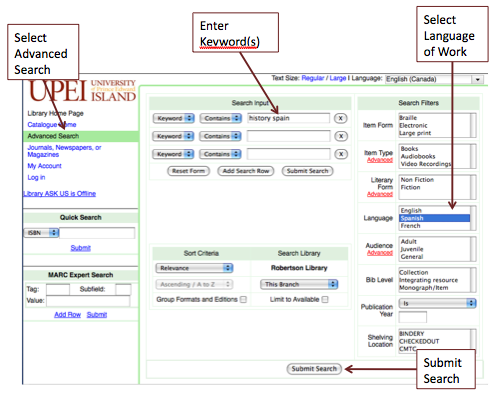Open the Publication Year 'Is' dropdown

(437, 303)
